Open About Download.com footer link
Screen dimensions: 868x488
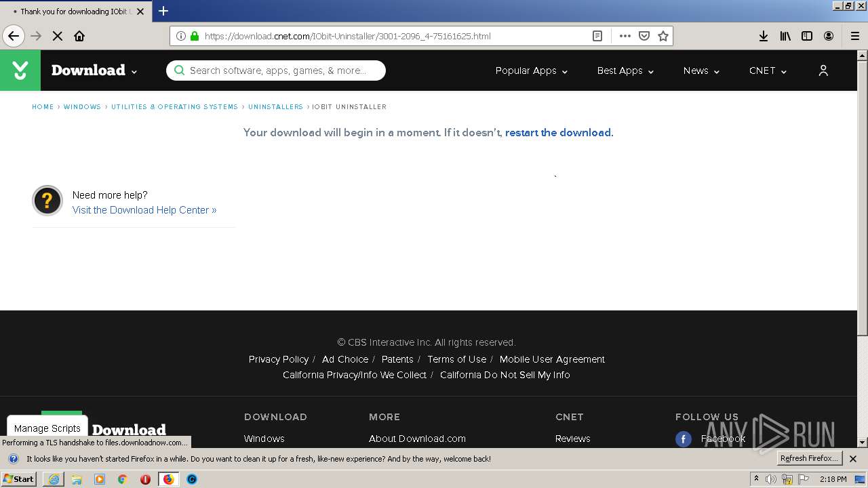coord(417,439)
